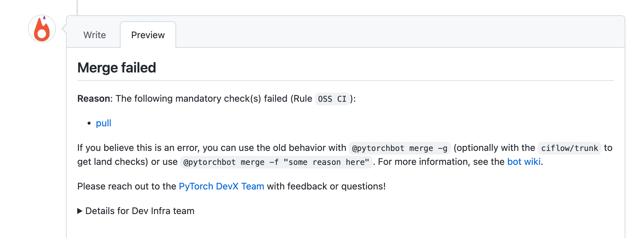
Task: Click the "Details for Dev Infra team" summary text
Action: coord(140,211)
